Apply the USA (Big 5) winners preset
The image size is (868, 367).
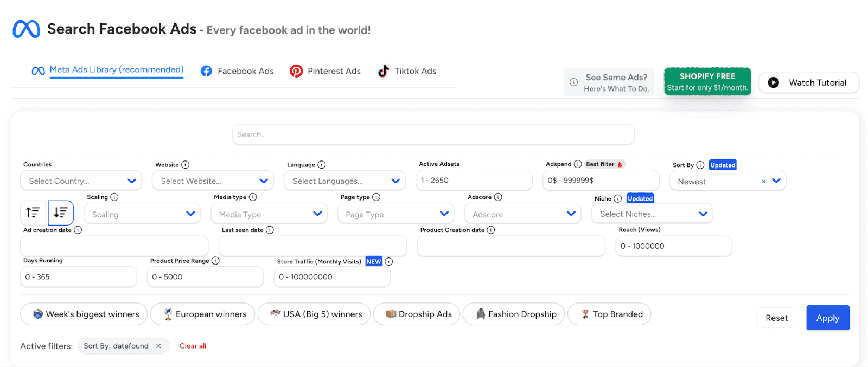click(x=314, y=314)
